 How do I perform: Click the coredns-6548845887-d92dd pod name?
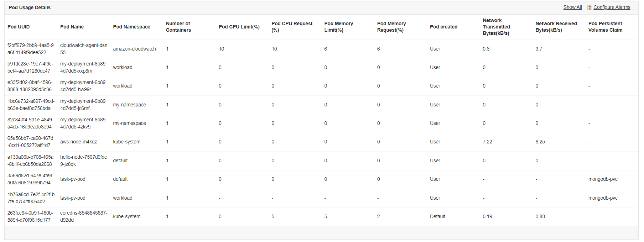[83, 216]
